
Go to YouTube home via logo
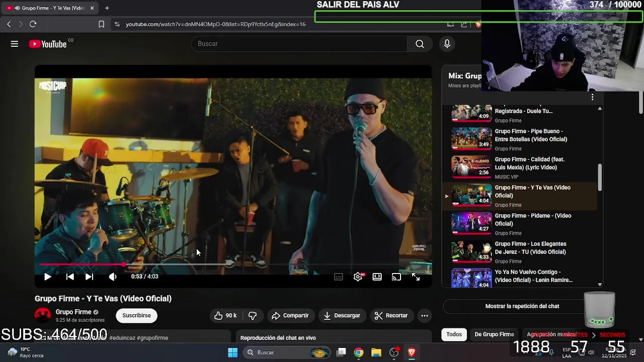(47, 44)
